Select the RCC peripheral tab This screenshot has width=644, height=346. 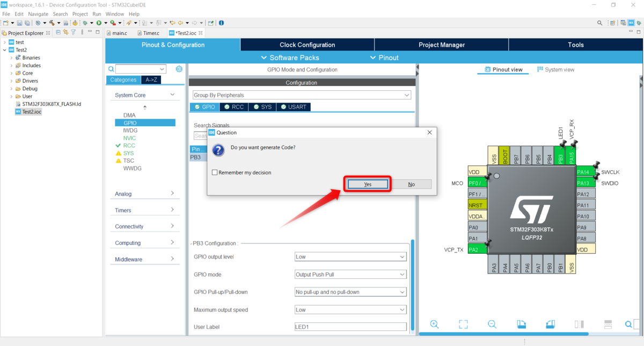click(234, 107)
